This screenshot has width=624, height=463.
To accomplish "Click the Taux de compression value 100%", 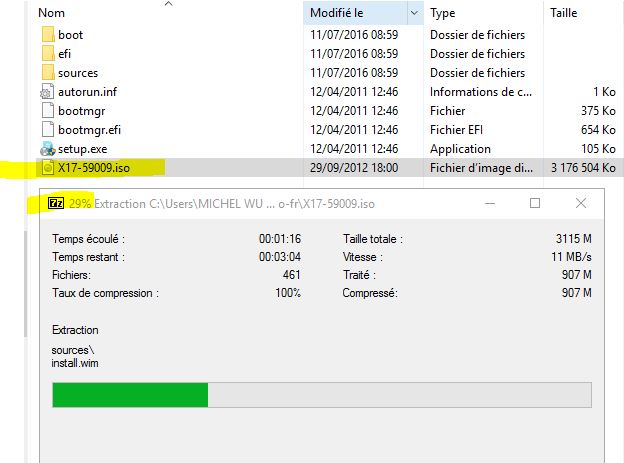I will pos(288,293).
